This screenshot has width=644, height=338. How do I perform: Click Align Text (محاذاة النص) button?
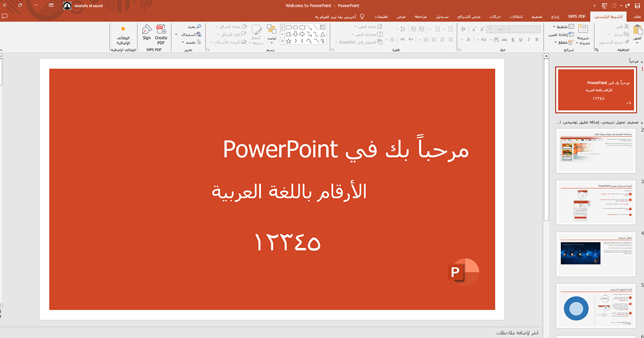[366, 34]
